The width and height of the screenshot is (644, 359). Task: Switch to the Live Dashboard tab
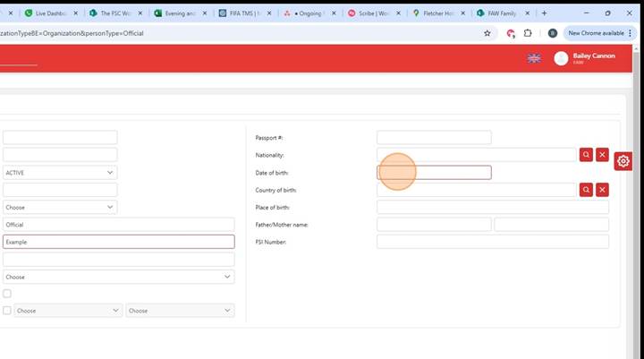tap(50, 13)
